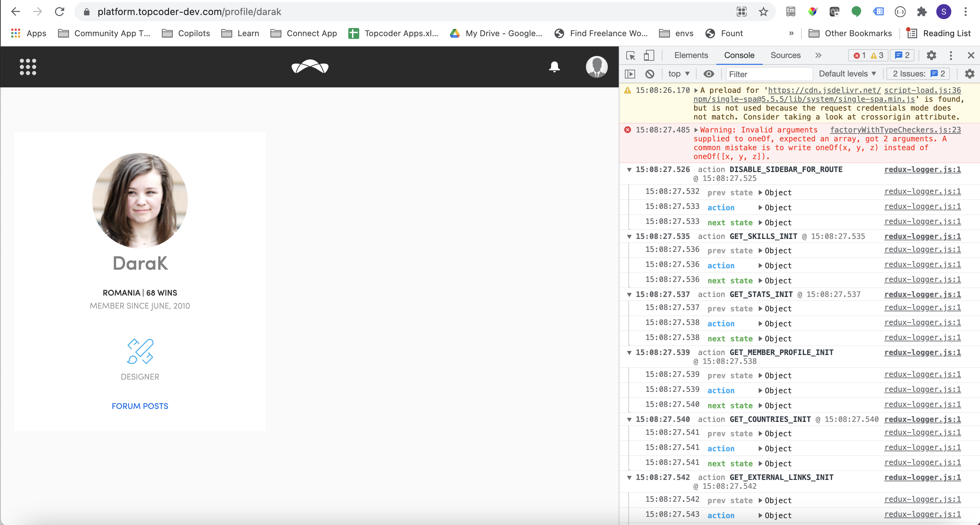980x525 pixels.
Task: Toggle live expression eye icon
Action: point(709,74)
